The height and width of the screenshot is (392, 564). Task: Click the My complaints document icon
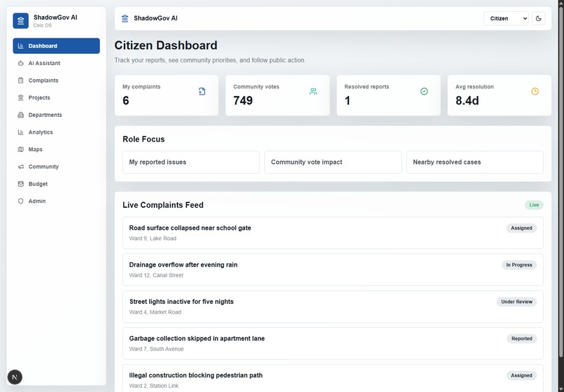(202, 92)
